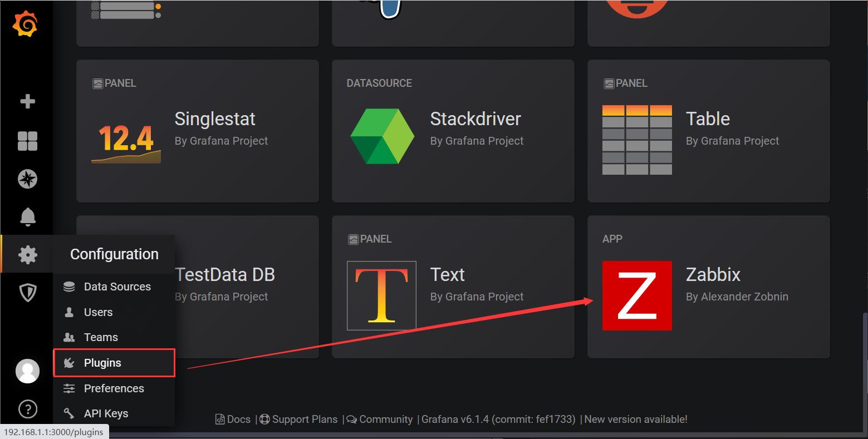Open the TestData DB plugin title
This screenshot has width=868, height=439.
(225, 274)
